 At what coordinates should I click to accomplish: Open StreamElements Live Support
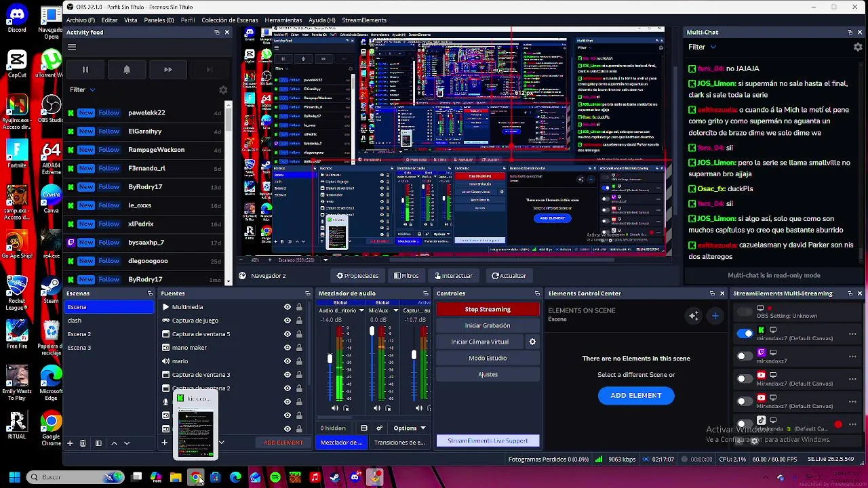click(488, 441)
